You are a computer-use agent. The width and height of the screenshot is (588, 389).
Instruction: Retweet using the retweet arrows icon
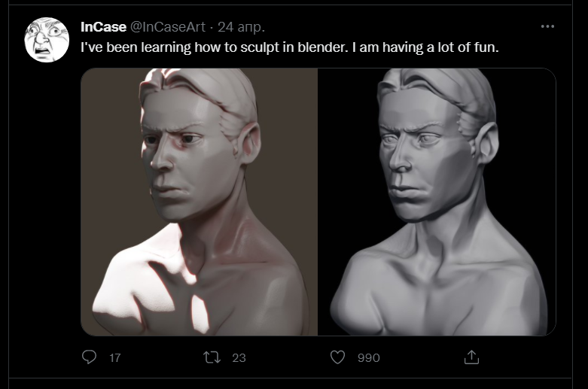tap(212, 357)
